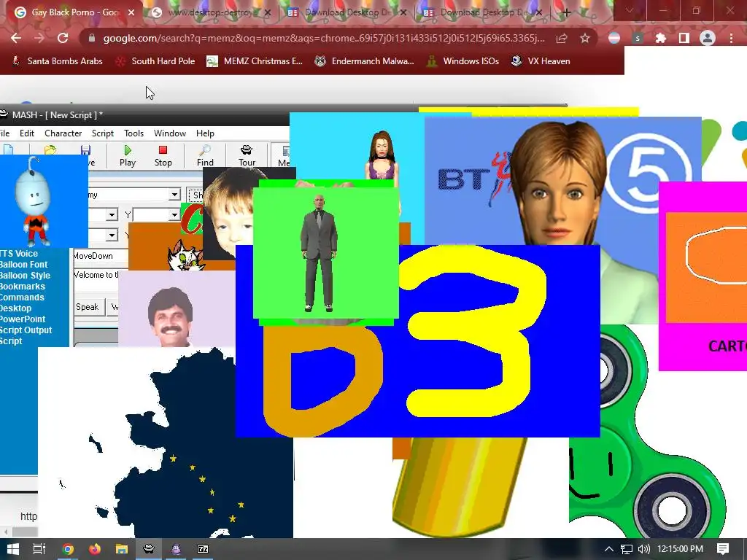Screen dimensions: 747x560
Task: Click Tour in MASH toolbar
Action: (x=247, y=156)
